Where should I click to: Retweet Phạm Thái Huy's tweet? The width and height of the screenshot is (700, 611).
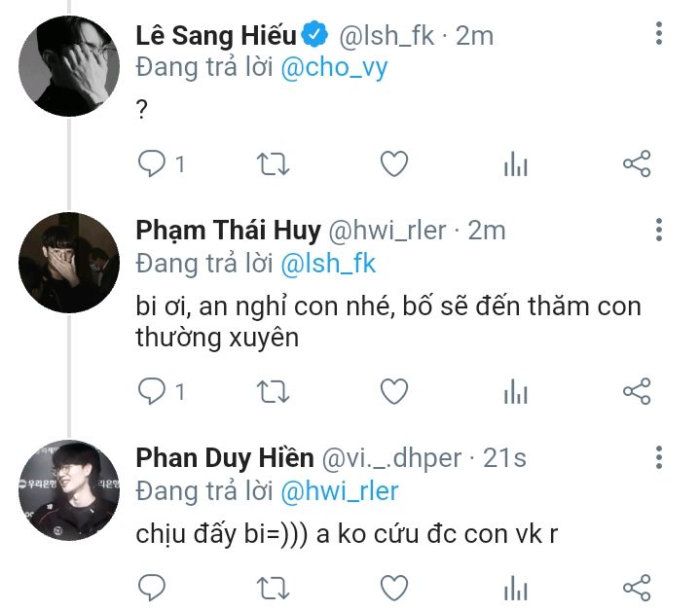(273, 391)
